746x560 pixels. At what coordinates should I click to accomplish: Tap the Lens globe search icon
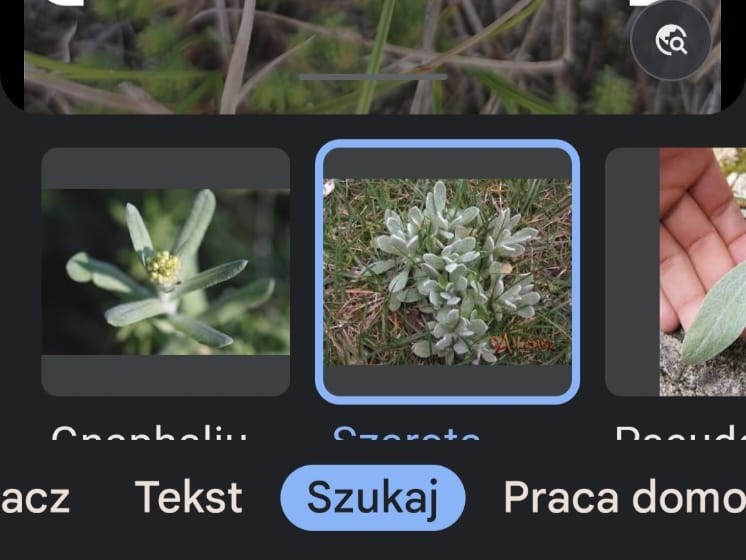tap(671, 40)
